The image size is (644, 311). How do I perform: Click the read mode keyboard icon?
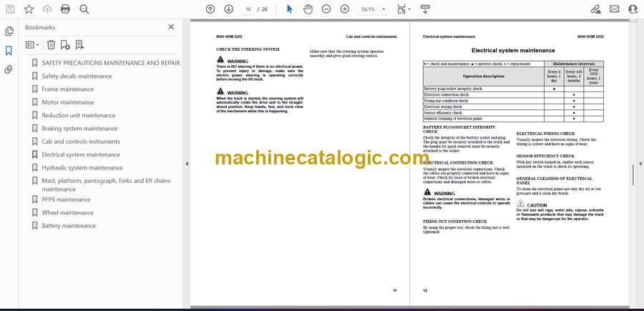click(425, 9)
